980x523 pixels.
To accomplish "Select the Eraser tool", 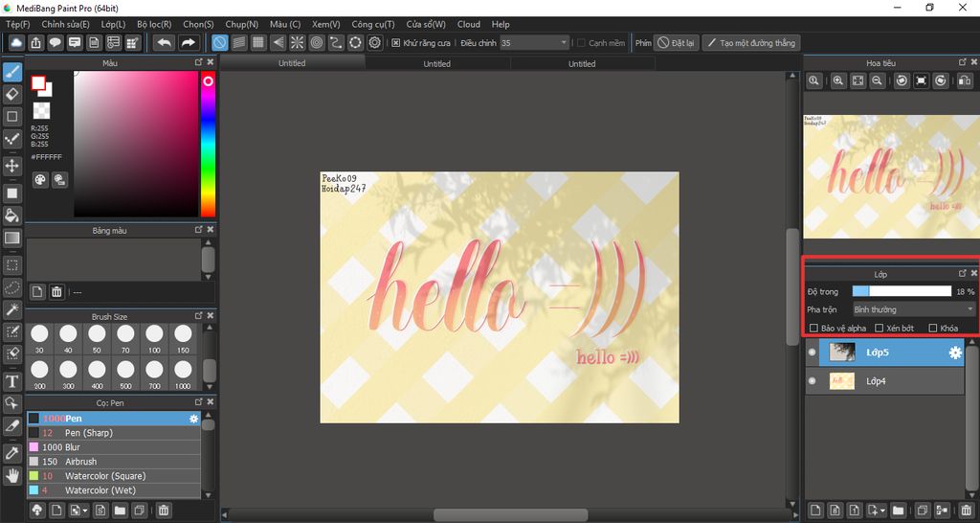I will pos(11,95).
